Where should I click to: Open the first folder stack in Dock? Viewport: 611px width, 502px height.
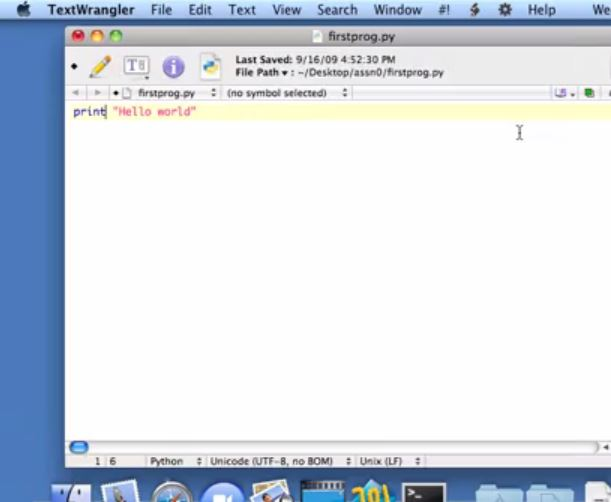tap(499, 493)
